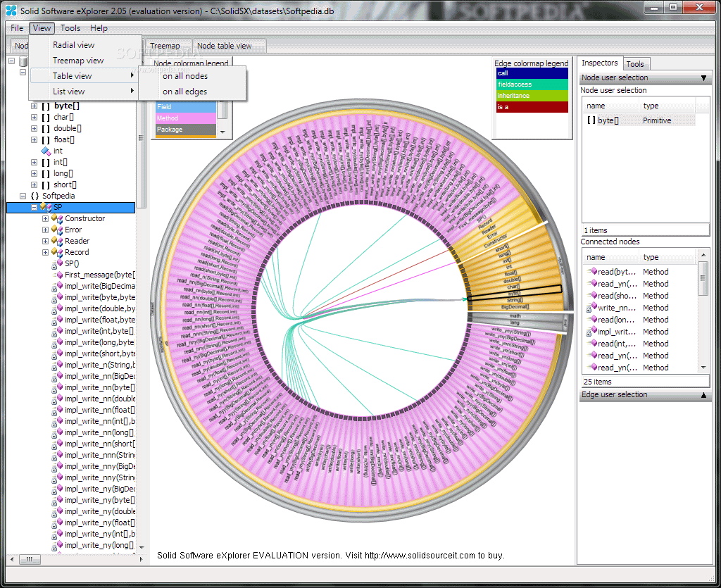Choose 'on all nodes' submenu entry
This screenshot has width=721, height=588.
tap(185, 76)
